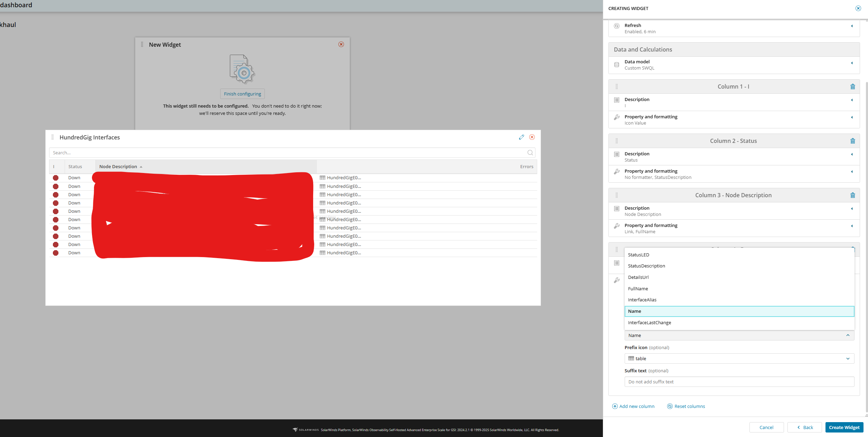Click the Suffix text input field
868x437 pixels.
coord(739,382)
